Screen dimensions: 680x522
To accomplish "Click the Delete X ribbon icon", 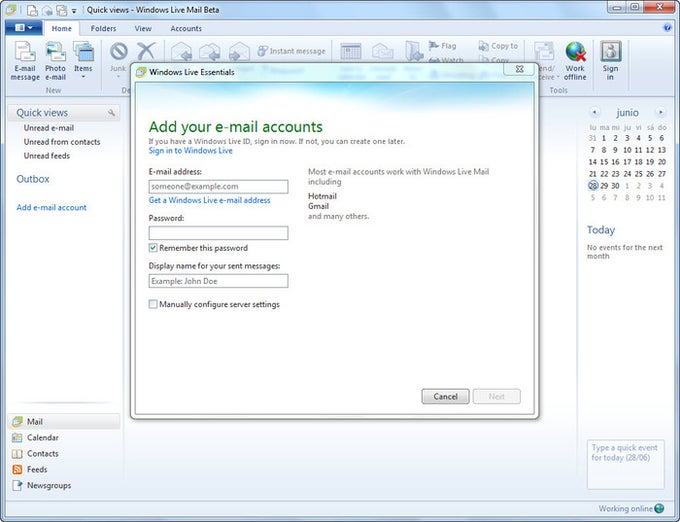I will [146, 51].
